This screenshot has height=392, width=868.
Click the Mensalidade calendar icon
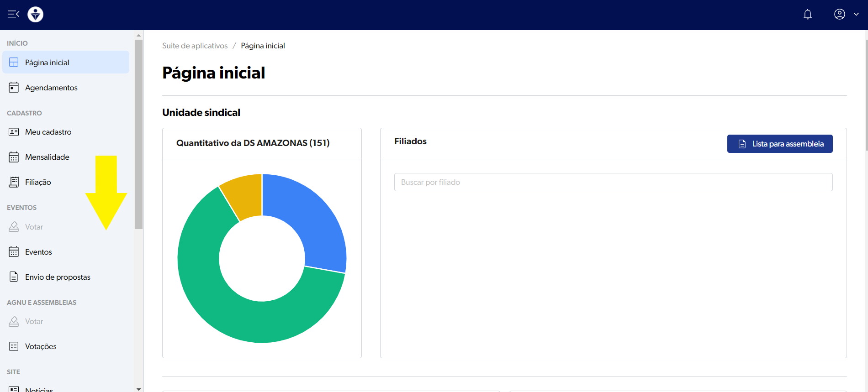(14, 157)
